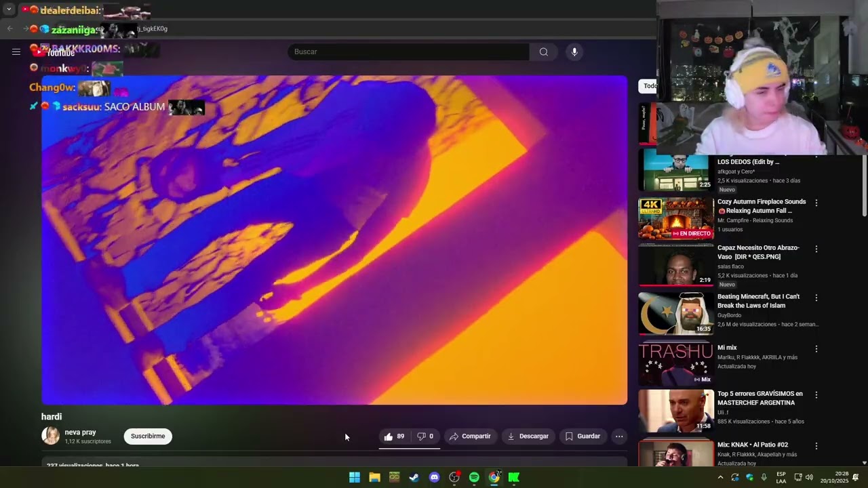Click channel name 'Mr. Campfire - Relaxing Sounds'
The image size is (868, 488).
pyautogui.click(x=753, y=220)
